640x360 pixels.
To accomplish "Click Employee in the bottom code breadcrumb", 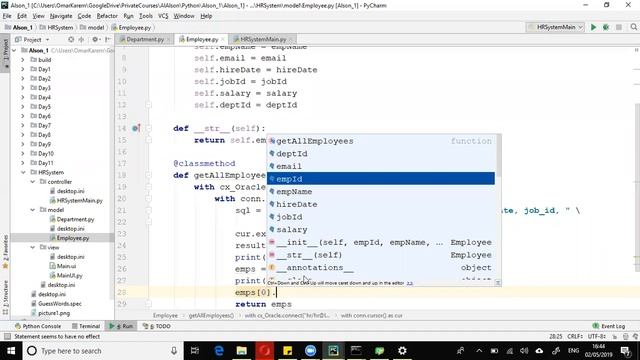I will click(165, 316).
